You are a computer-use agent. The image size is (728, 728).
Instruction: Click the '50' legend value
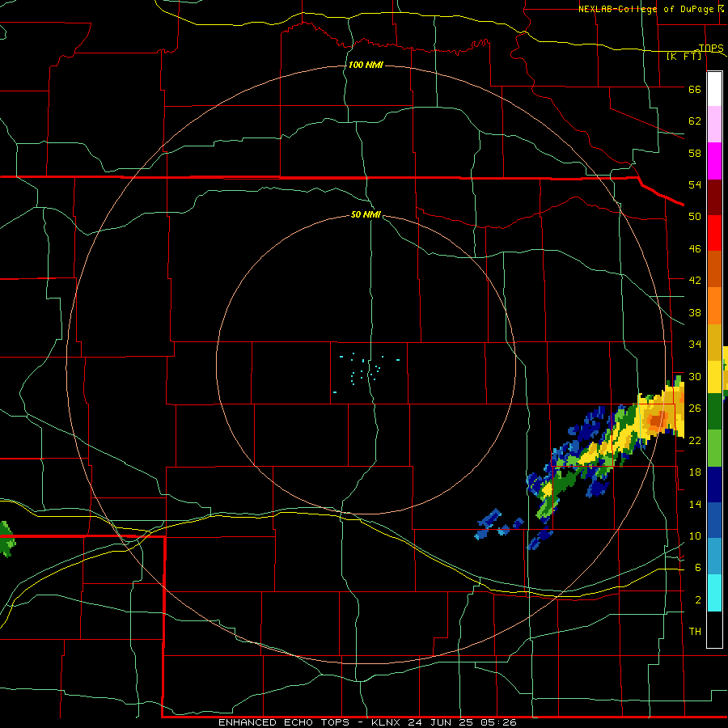pyautogui.click(x=695, y=217)
